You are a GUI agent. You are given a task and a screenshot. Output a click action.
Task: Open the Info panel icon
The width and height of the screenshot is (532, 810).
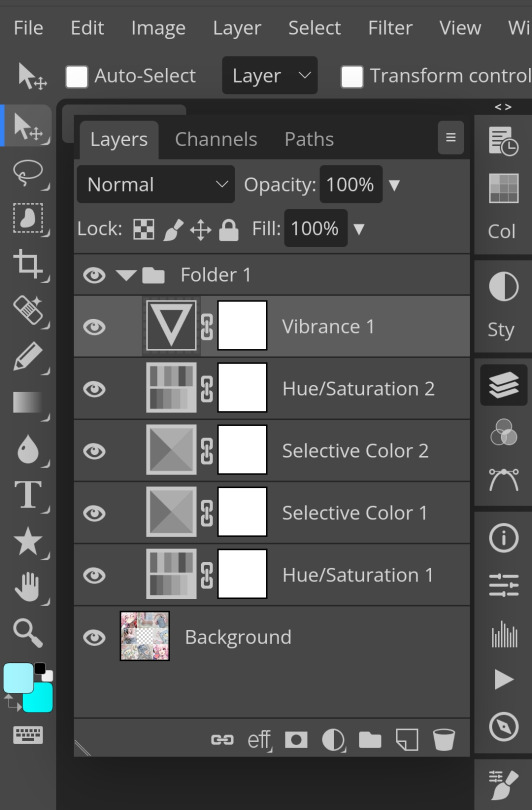[503, 537]
